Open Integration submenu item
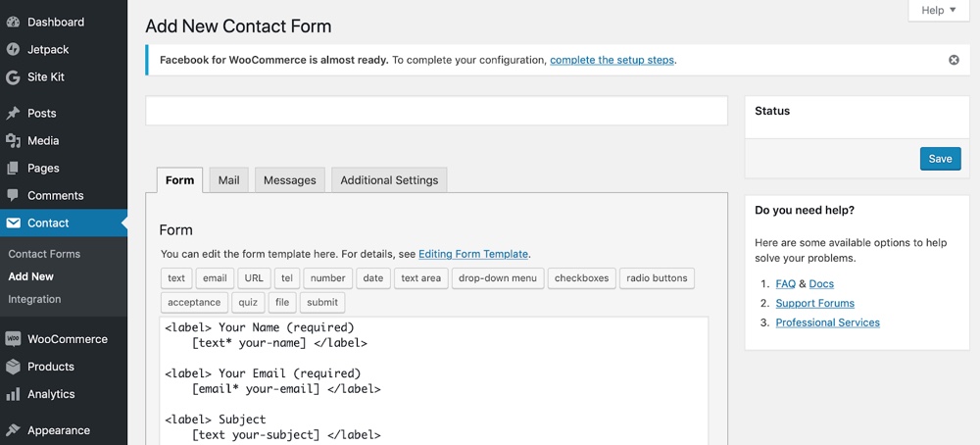The height and width of the screenshot is (445, 980). pos(34,299)
